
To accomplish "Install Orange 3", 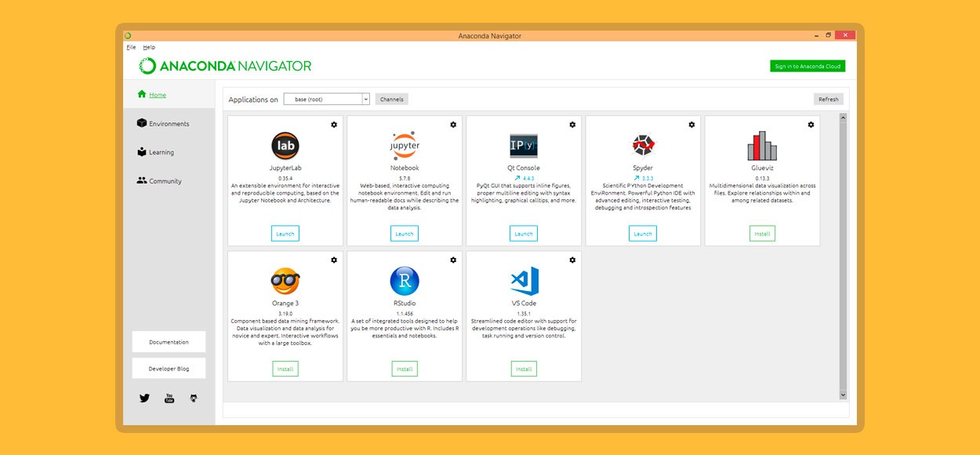I will [x=285, y=369].
